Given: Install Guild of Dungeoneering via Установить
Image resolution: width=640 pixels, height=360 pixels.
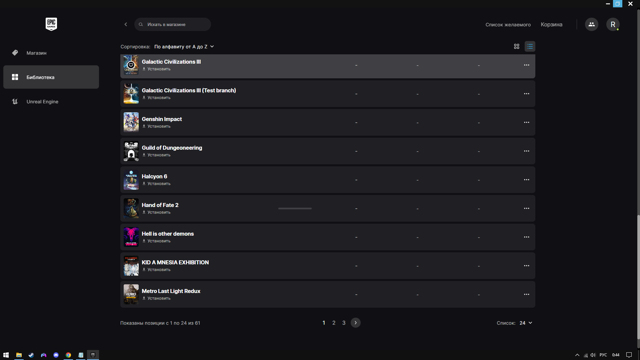Looking at the screenshot, I should pyautogui.click(x=156, y=155).
